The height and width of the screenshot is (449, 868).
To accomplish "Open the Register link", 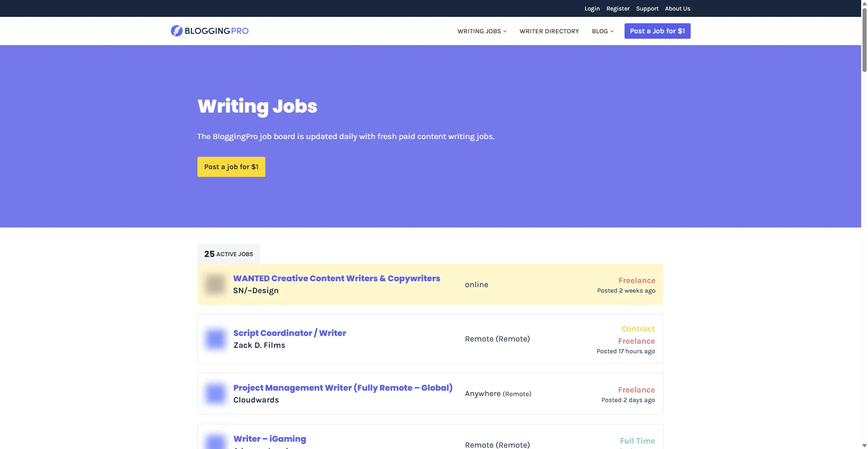I will pos(618,9).
